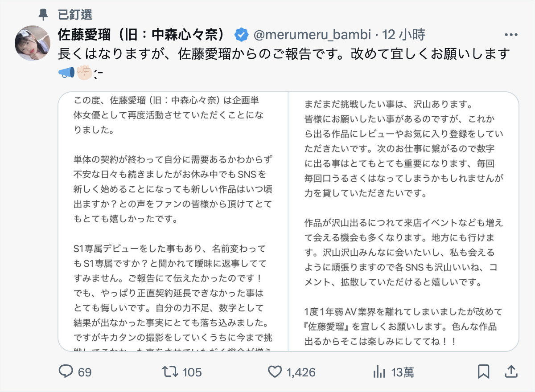Click the 已釘選 pinned label

pyautogui.click(x=75, y=15)
